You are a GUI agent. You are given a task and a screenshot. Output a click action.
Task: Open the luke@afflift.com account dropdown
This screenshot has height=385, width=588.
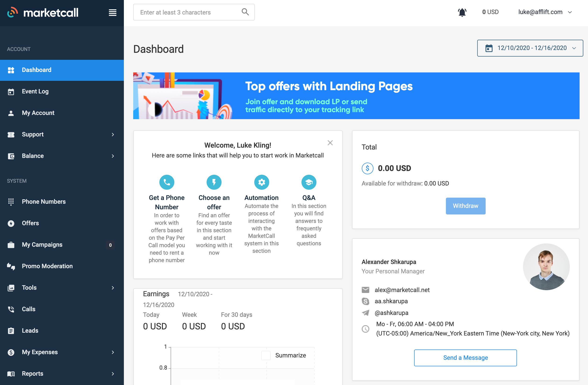pos(545,12)
